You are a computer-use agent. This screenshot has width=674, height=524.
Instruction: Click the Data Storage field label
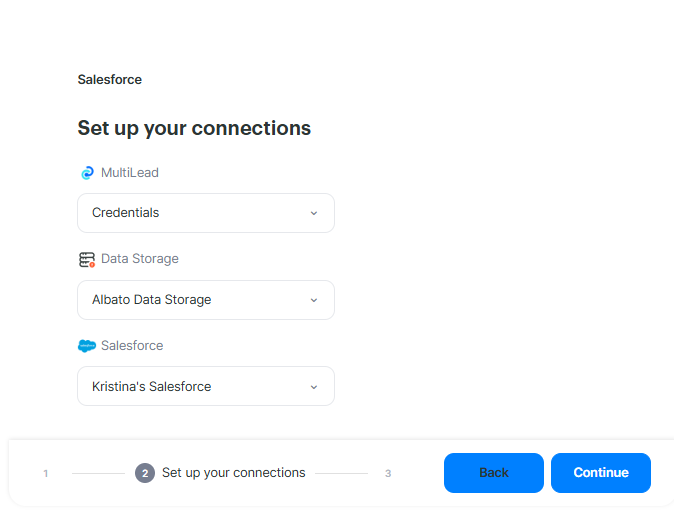140,259
